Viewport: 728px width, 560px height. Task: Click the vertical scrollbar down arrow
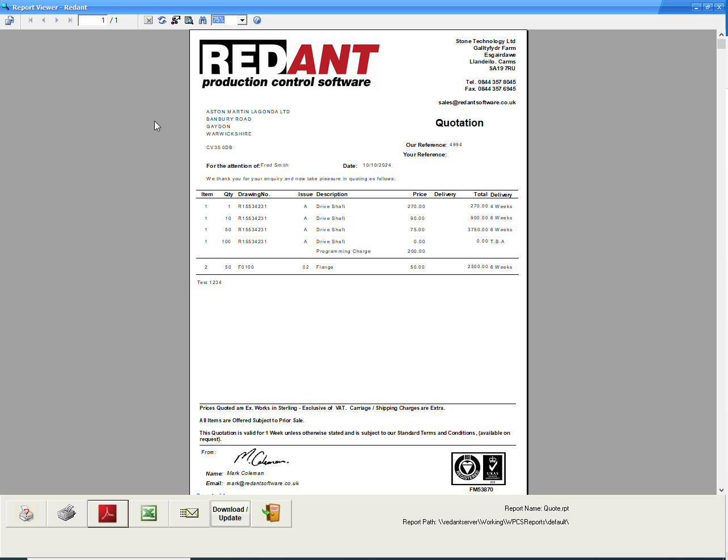click(721, 490)
